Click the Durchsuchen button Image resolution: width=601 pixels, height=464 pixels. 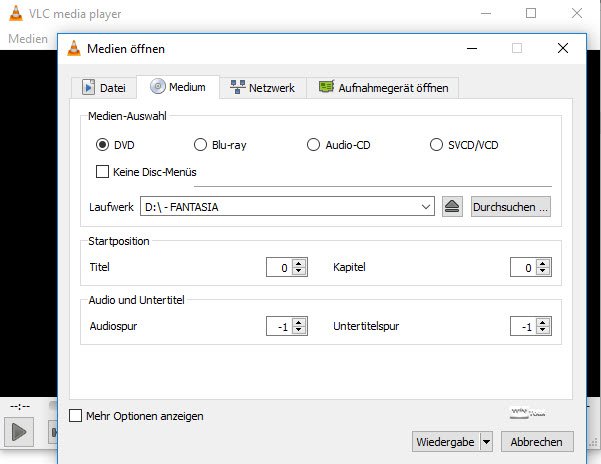[511, 207]
